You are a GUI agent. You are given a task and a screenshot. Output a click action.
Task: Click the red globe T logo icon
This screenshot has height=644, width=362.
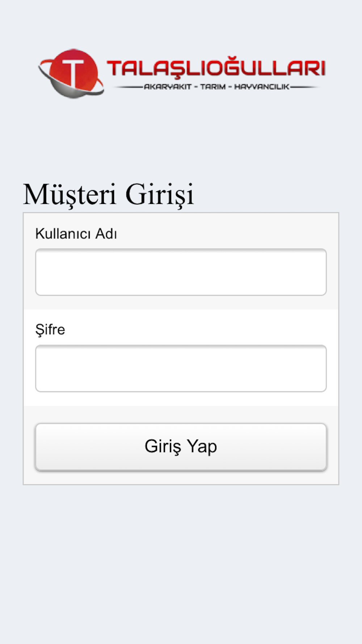click(x=72, y=73)
